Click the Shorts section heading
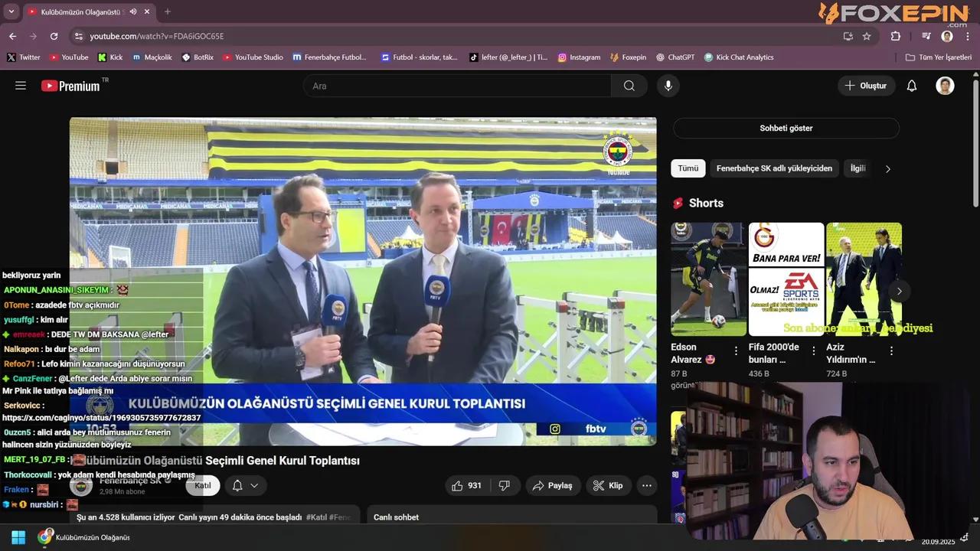980x551 pixels. click(x=706, y=203)
